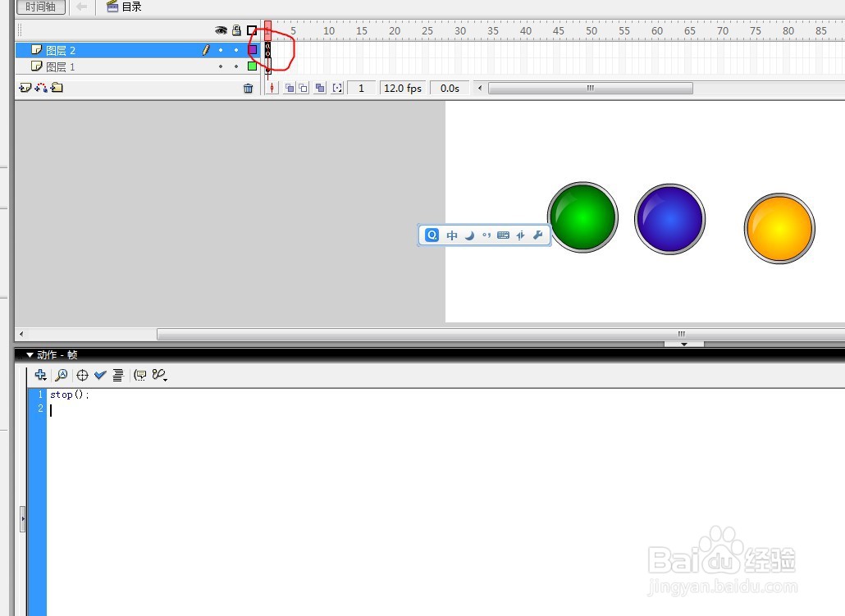845x616 pixels.
Task: Click the 目录 scene label
Action: pyautogui.click(x=131, y=7)
